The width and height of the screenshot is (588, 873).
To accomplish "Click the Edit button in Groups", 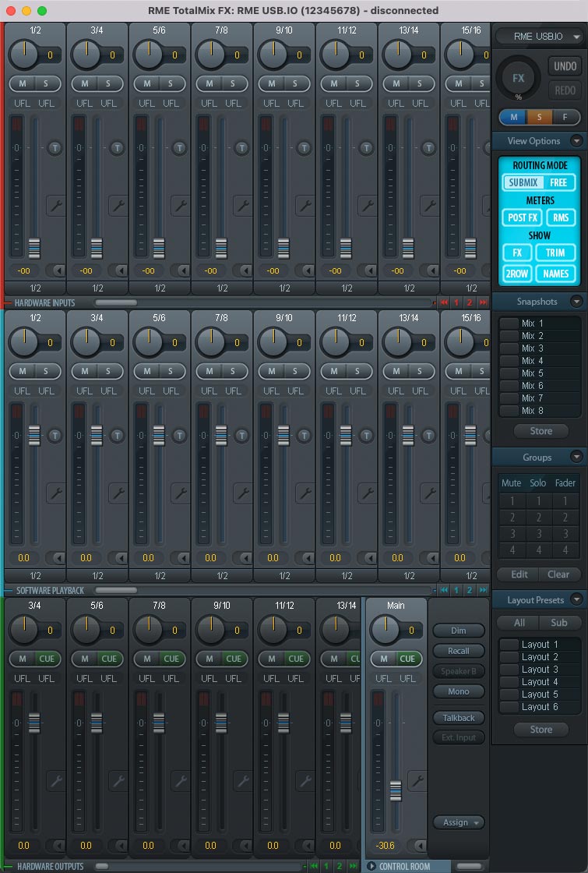I will (519, 574).
